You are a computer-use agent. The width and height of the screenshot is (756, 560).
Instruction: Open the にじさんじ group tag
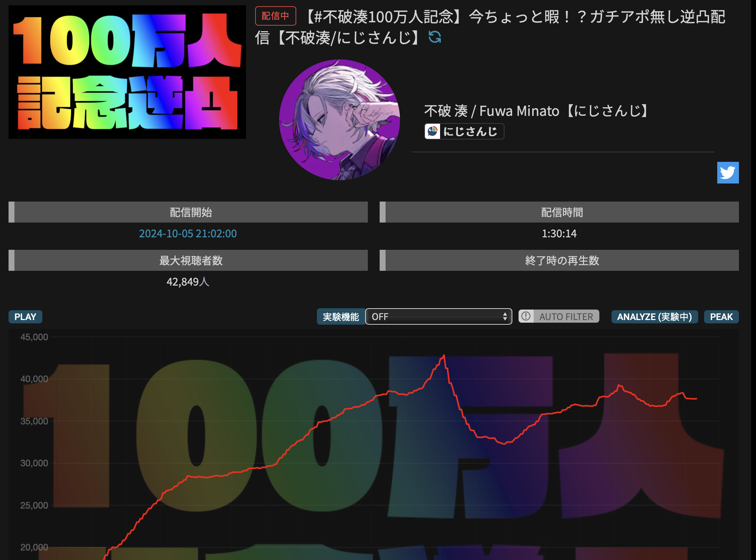click(x=464, y=131)
